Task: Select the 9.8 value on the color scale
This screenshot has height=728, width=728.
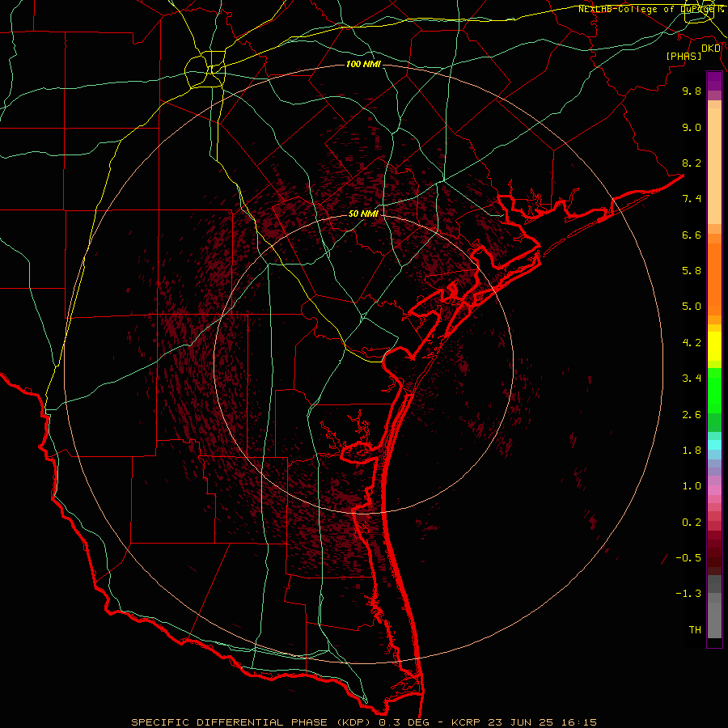Action: [692, 91]
